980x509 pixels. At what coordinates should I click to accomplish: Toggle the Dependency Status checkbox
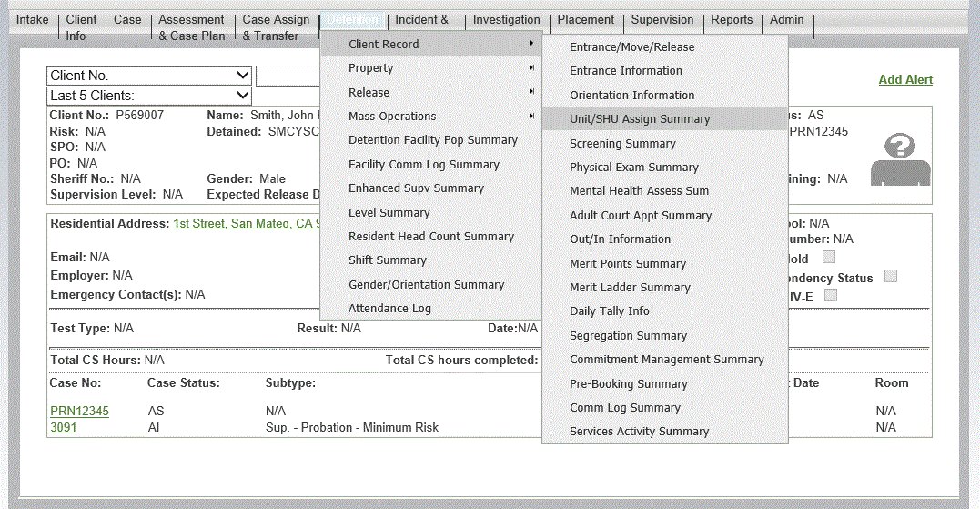(x=891, y=276)
